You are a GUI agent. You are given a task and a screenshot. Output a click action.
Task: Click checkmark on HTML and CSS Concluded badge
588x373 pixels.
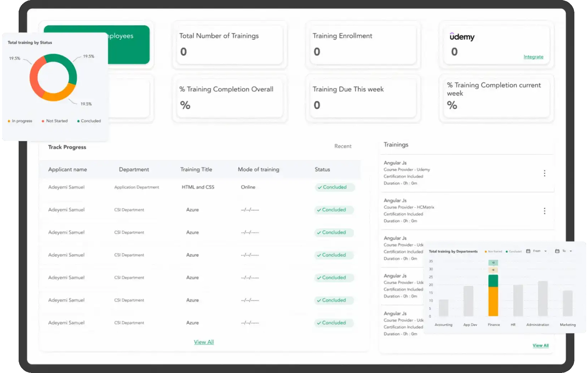[x=319, y=187]
